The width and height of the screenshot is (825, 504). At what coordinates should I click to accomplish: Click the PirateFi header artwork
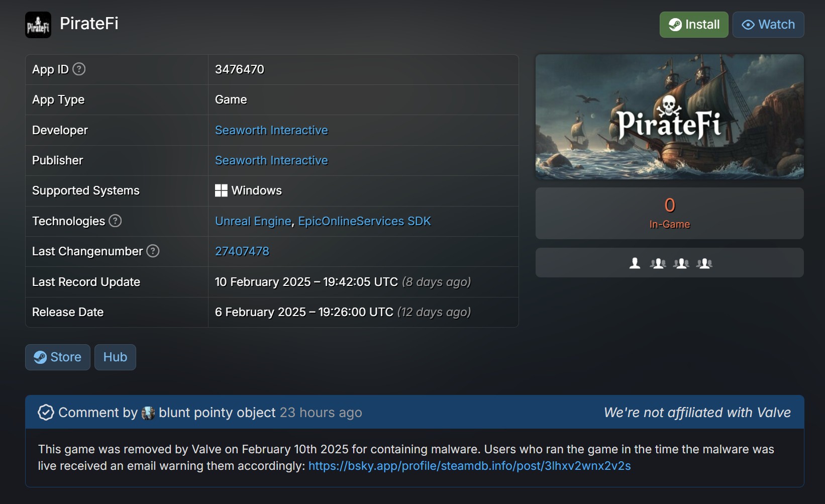pos(669,117)
